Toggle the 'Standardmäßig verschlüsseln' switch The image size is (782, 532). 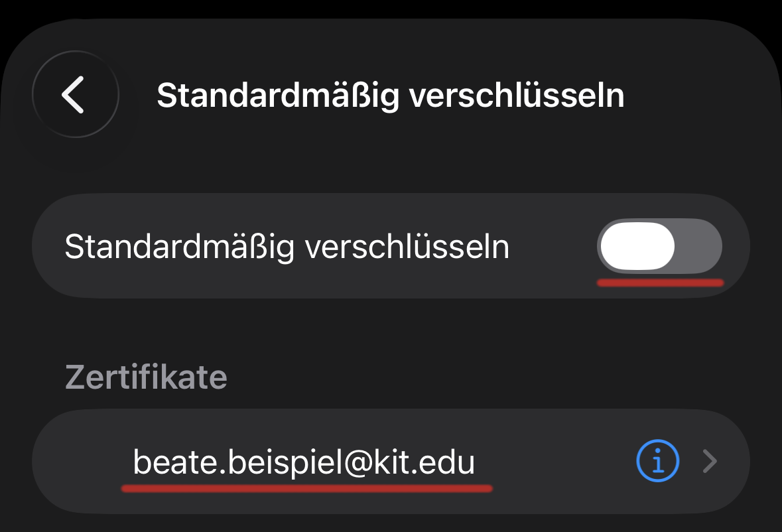pos(659,247)
